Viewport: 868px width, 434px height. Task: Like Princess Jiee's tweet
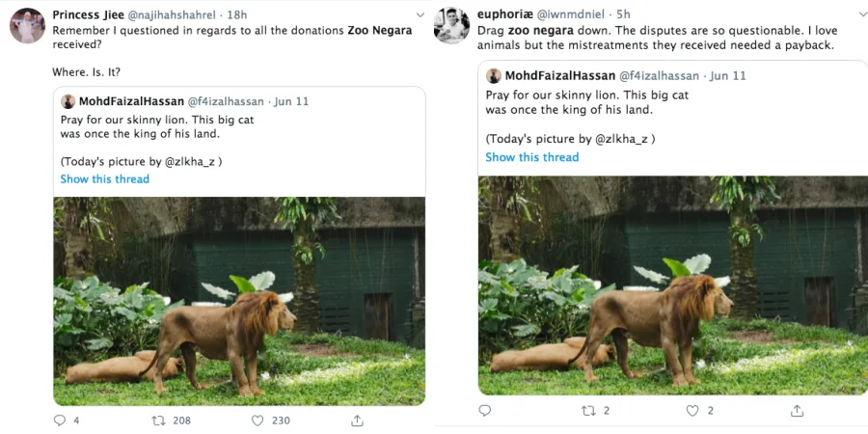pyautogui.click(x=258, y=420)
